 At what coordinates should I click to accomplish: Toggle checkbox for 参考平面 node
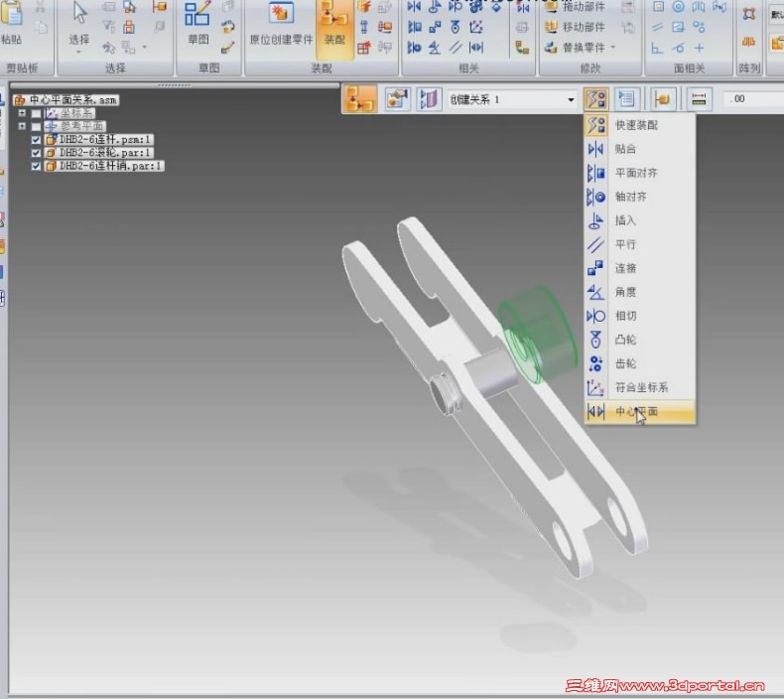36,126
